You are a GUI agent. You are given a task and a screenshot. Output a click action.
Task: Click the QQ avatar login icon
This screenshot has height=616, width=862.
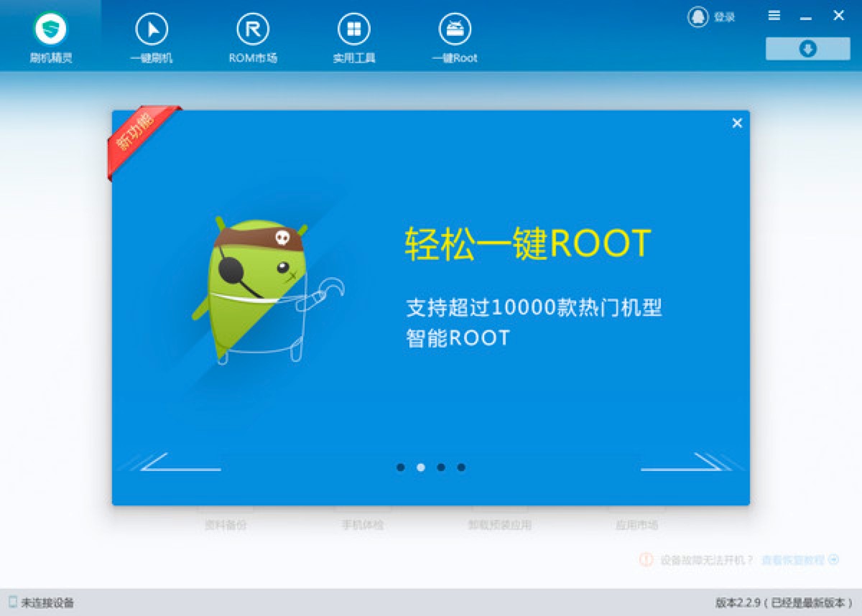[698, 16]
